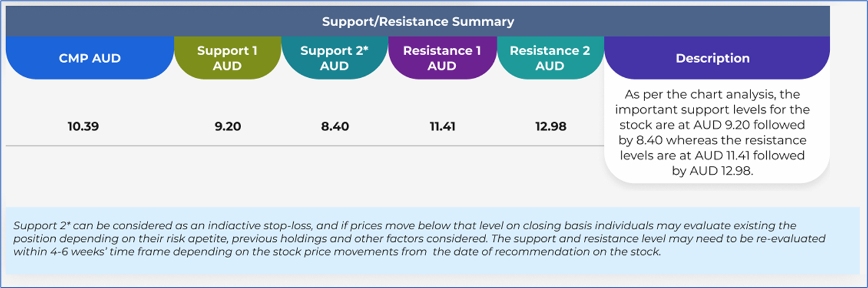Click the Resistance 2 value 12.98 in table row
The image size is (868, 288).
[550, 127]
